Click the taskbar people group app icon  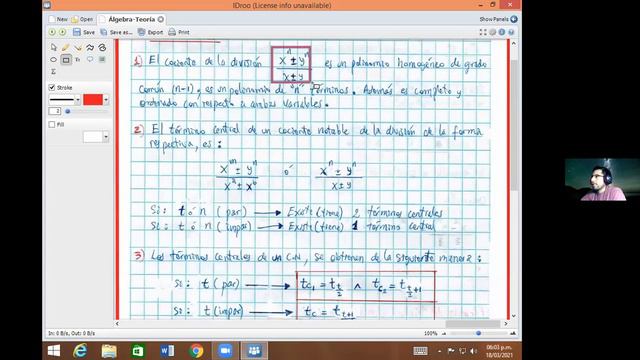pyautogui.click(x=254, y=351)
